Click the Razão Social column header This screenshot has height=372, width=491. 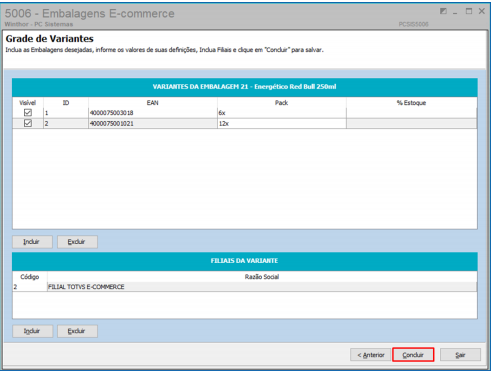tap(262, 277)
